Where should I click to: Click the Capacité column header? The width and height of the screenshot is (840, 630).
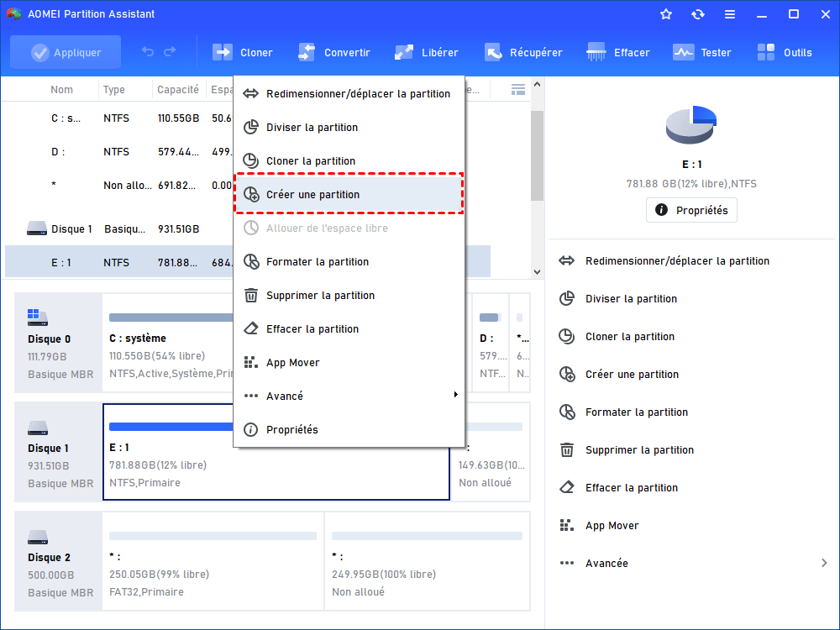178,90
